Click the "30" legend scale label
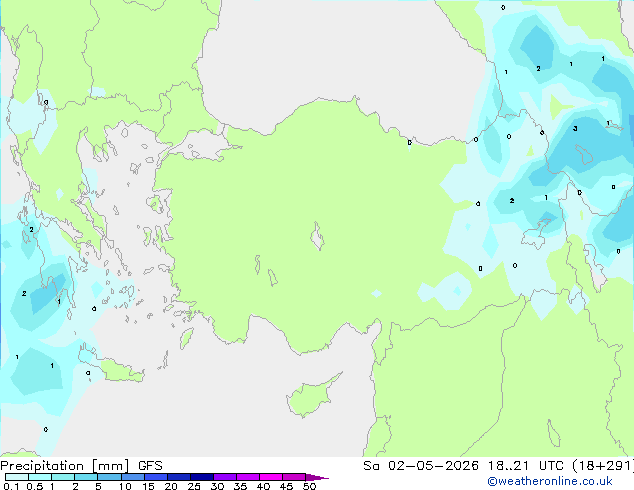The width and height of the screenshot is (634, 490). coord(217,486)
